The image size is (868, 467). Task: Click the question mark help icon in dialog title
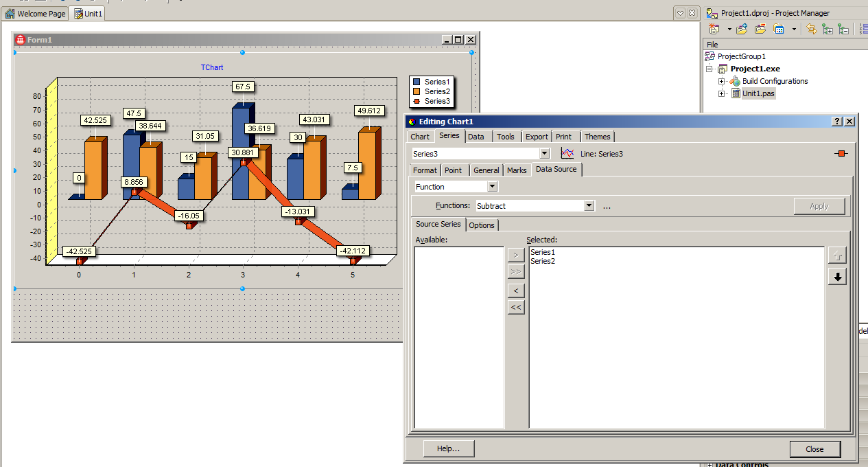coord(837,121)
